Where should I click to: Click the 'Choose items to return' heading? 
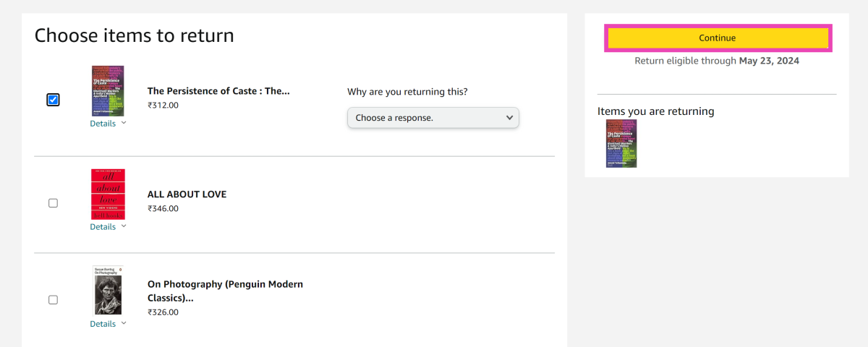pos(135,35)
